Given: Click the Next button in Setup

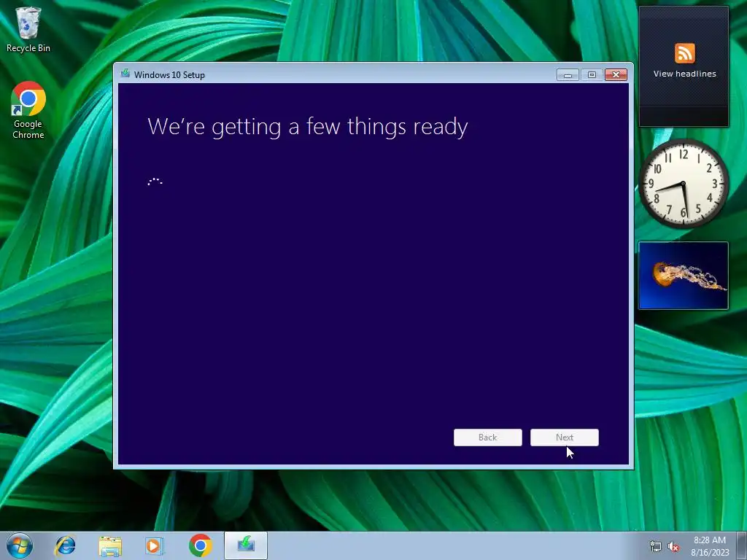Looking at the screenshot, I should pyautogui.click(x=565, y=437).
